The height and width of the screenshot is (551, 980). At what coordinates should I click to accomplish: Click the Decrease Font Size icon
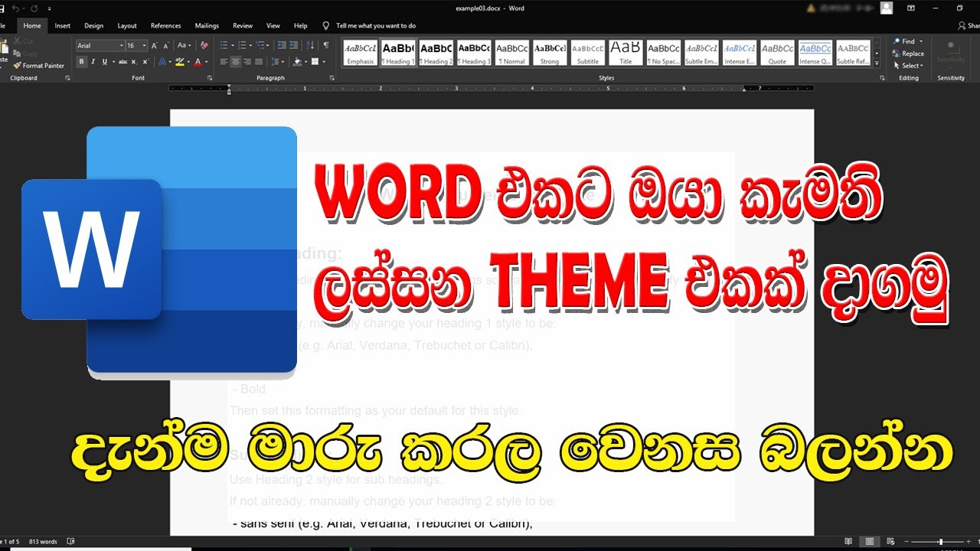[x=166, y=46]
